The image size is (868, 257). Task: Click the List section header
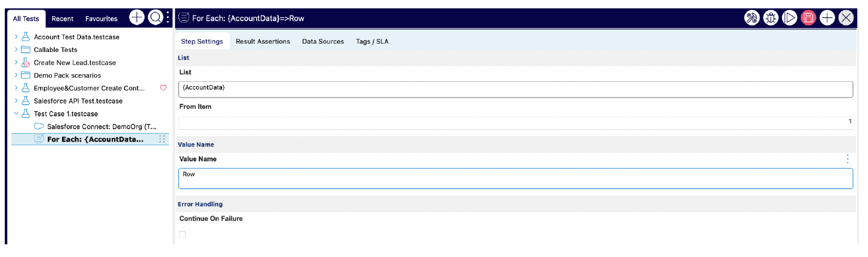[x=516, y=58]
